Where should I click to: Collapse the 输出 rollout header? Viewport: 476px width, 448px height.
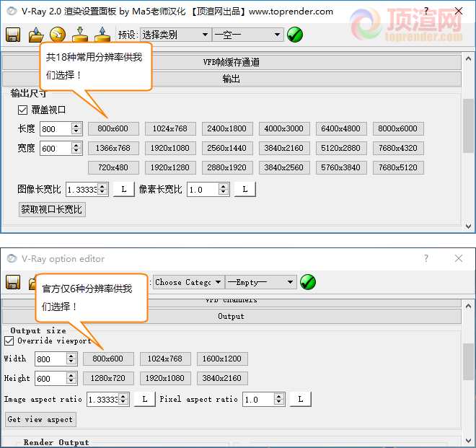[x=232, y=79]
